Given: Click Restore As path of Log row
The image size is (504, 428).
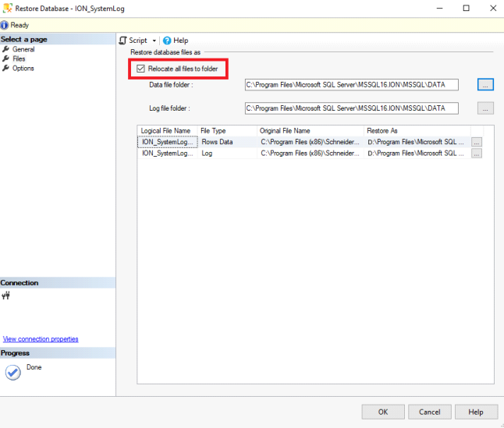Looking at the screenshot, I should pyautogui.click(x=417, y=153).
